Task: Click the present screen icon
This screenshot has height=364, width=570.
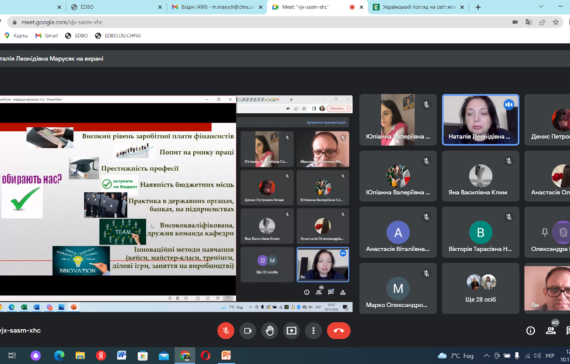Action: 291,331
